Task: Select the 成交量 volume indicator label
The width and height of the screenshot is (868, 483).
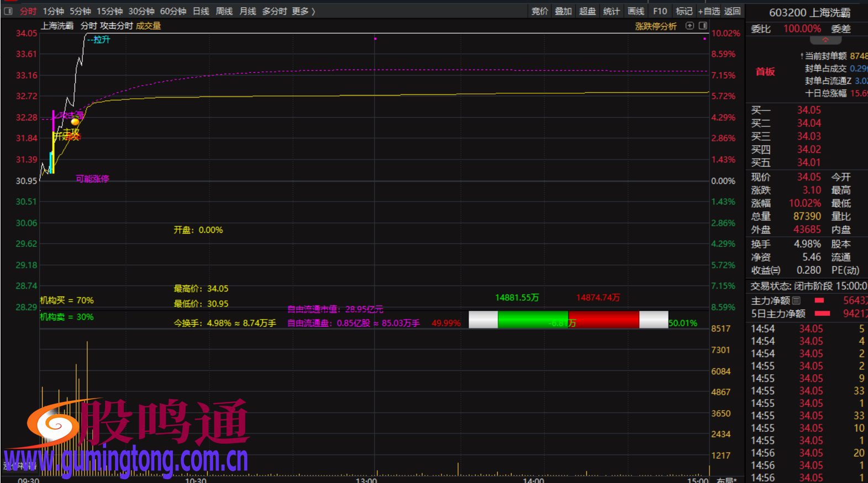Action: (x=148, y=26)
